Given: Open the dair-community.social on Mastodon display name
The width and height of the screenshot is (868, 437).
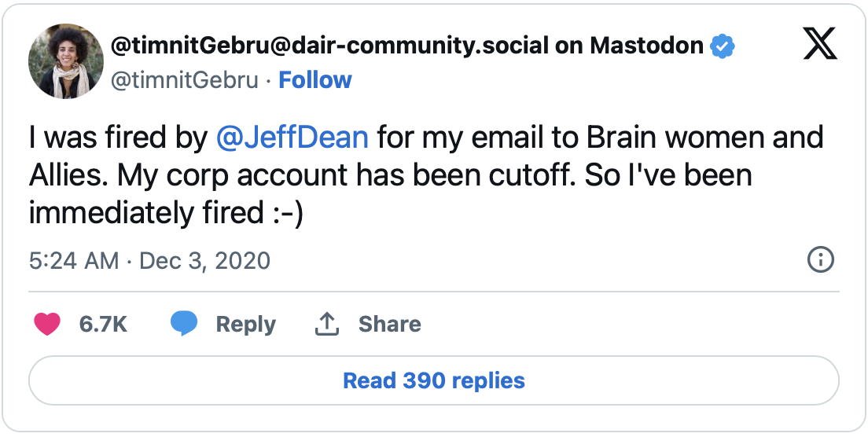Looking at the screenshot, I should pos(407,46).
